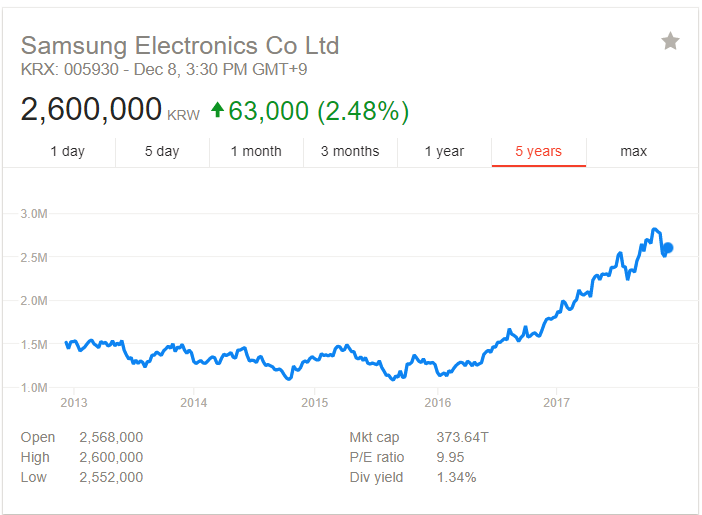Click the star icon to favorite stock

(670, 41)
